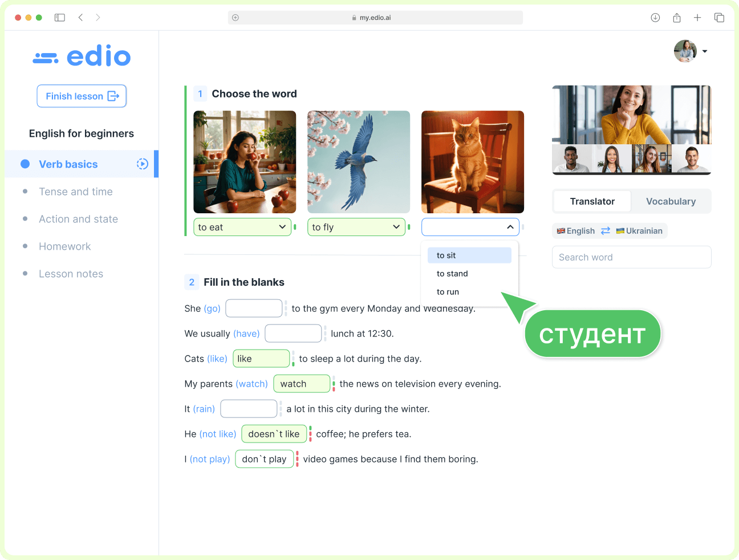Click the language swap arrows icon
739x560 pixels.
[604, 230]
